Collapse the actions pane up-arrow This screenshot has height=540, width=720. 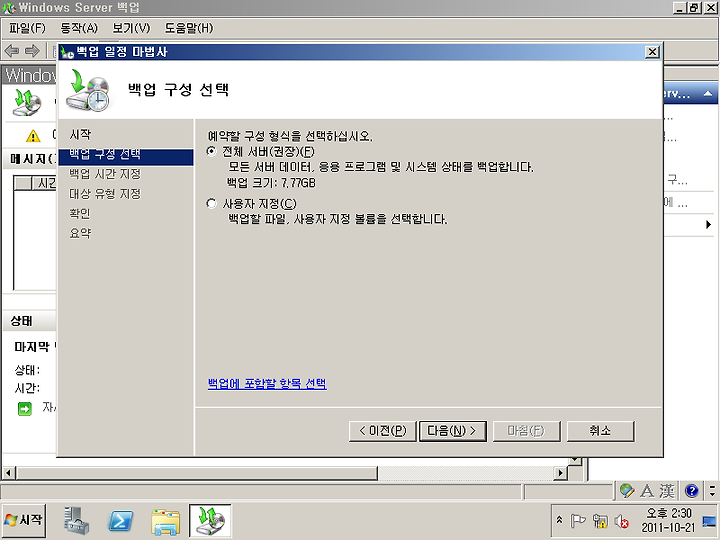point(708,94)
